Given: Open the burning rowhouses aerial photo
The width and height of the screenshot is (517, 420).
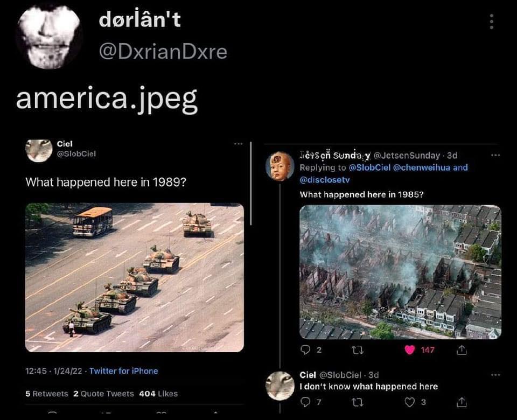Looking at the screenshot, I should tap(400, 272).
